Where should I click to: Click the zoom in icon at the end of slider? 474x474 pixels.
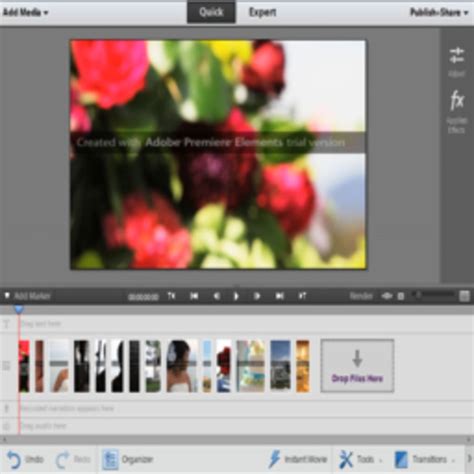coord(464,296)
